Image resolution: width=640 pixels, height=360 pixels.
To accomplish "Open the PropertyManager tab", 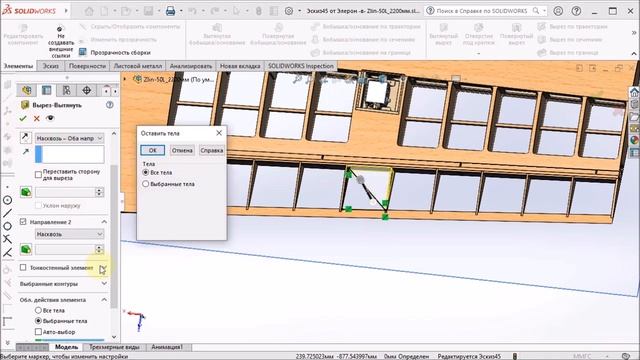I will [x=47, y=90].
